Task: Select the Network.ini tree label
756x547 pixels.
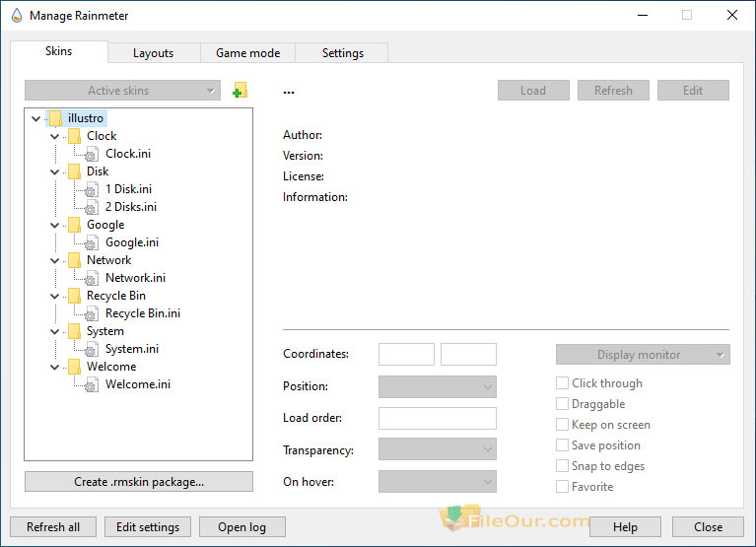Action: tap(135, 278)
